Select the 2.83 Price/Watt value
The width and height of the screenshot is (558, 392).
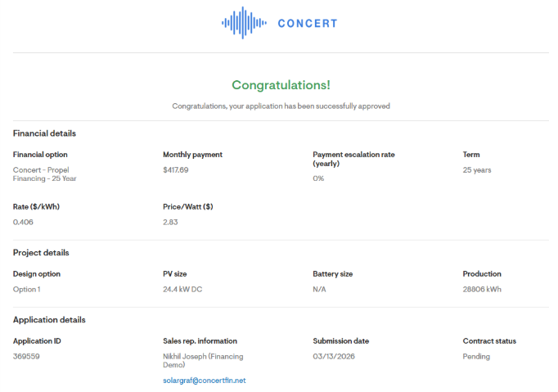point(171,223)
